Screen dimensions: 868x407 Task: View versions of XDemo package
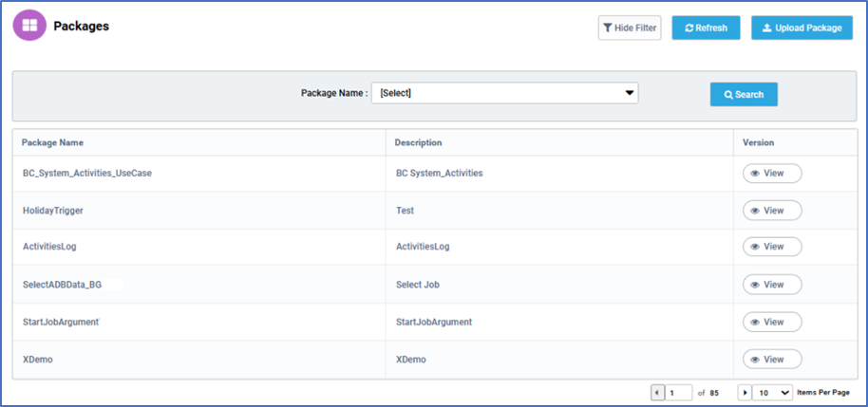[x=772, y=360]
